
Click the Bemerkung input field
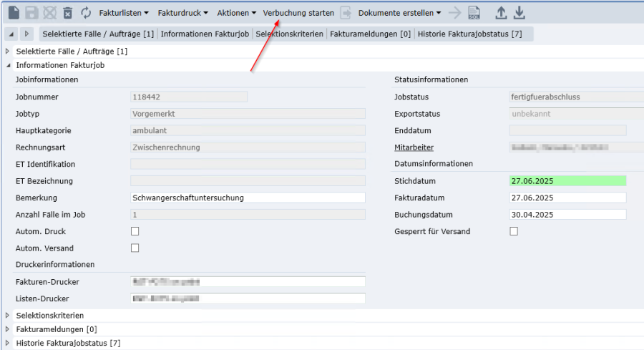tap(248, 198)
